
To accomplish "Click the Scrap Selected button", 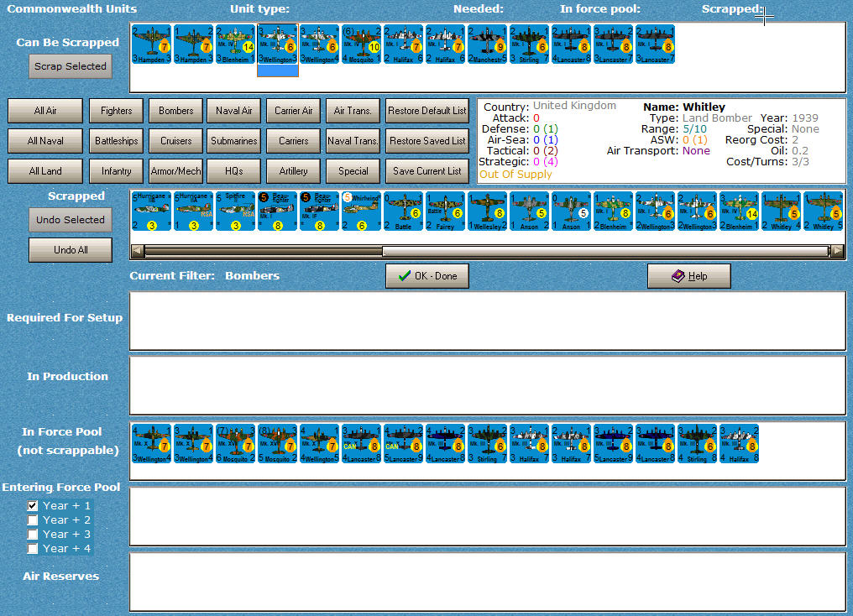I will click(71, 66).
